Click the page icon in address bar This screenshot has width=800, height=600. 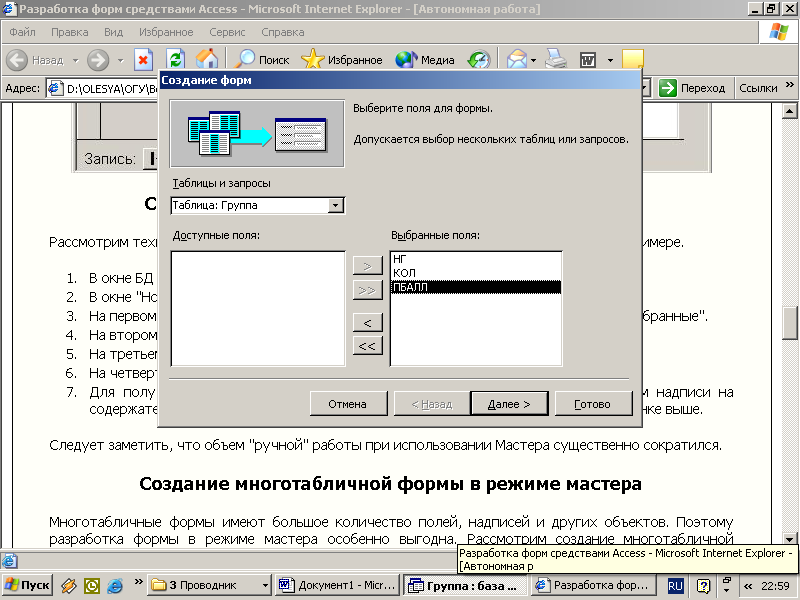(55, 88)
